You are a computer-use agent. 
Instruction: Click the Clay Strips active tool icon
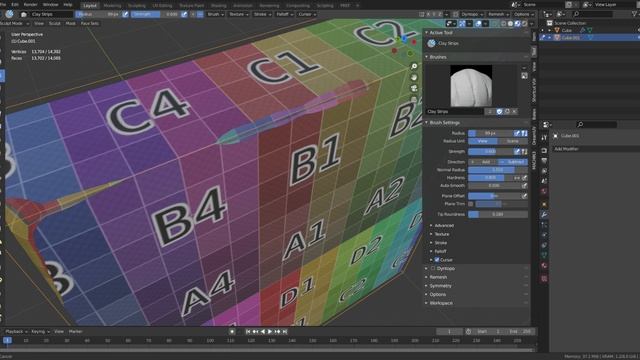(x=431, y=43)
